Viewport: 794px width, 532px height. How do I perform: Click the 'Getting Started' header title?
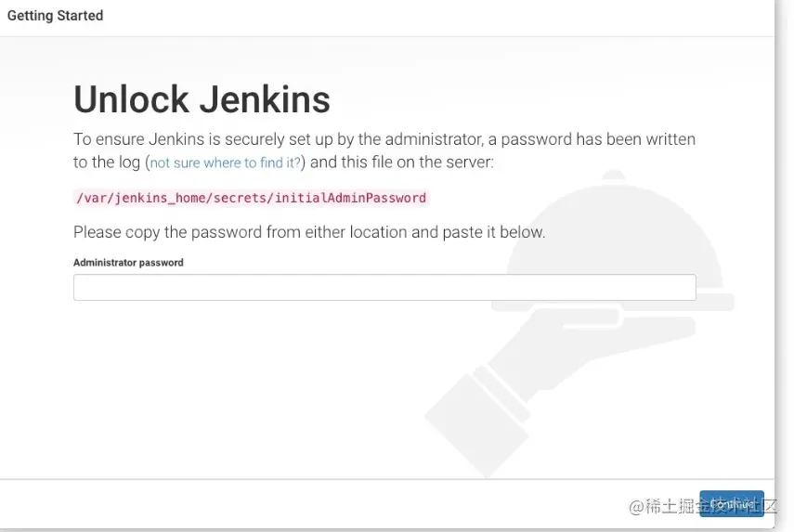[55, 16]
